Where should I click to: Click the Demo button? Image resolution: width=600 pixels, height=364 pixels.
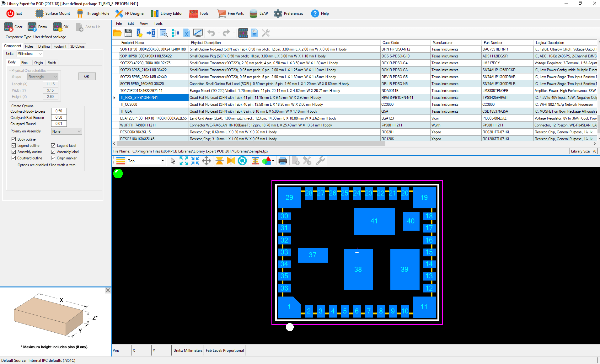tap(37, 27)
